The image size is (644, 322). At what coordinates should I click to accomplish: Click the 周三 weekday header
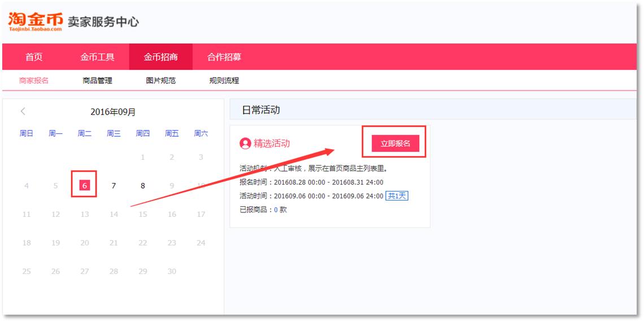114,133
